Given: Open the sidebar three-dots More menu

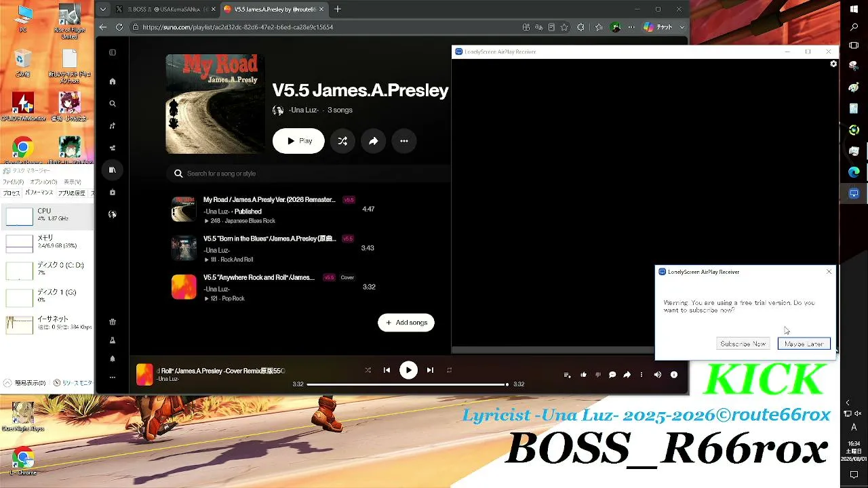Looking at the screenshot, I should pyautogui.click(x=113, y=378).
